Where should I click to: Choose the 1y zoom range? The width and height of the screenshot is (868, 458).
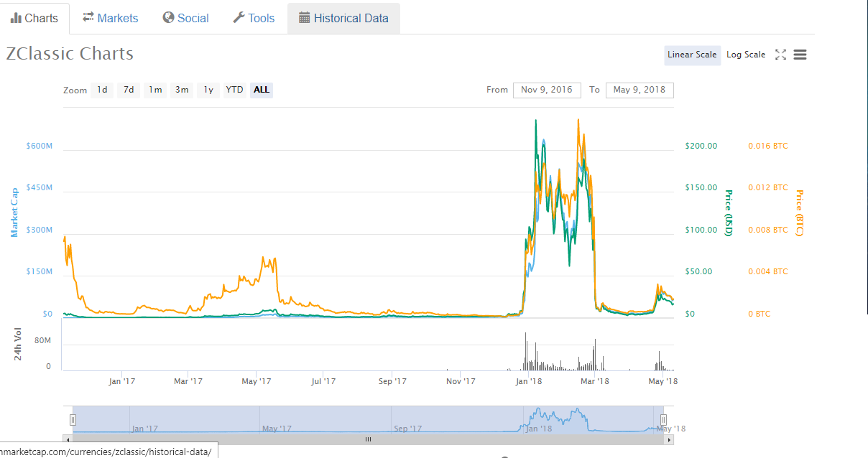coord(208,90)
